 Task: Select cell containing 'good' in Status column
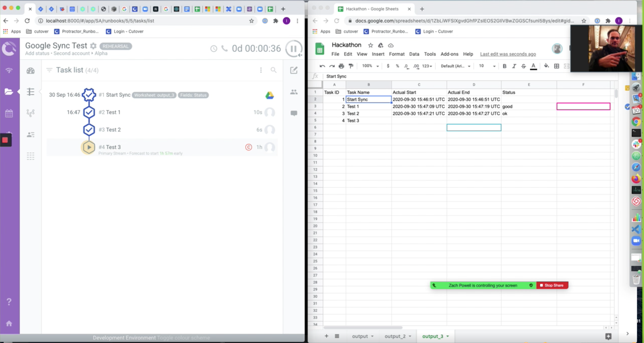529,107
